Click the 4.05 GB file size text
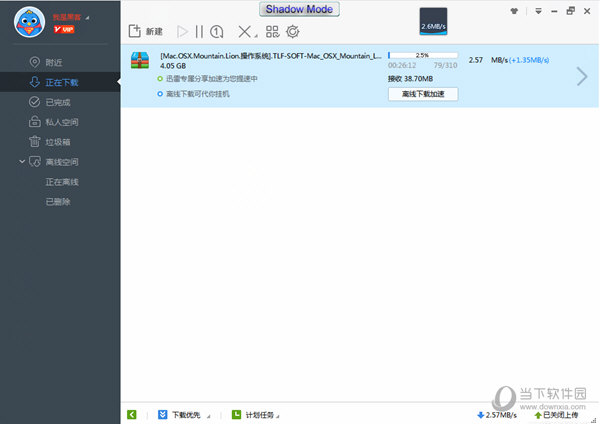Image resolution: width=600 pixels, height=424 pixels. [x=173, y=66]
